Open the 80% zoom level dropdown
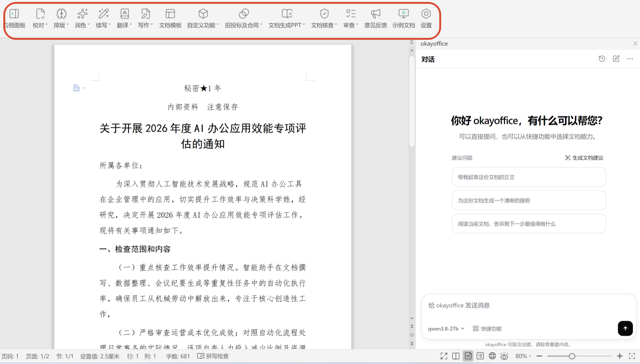This screenshot has width=640, height=364. tap(523, 356)
